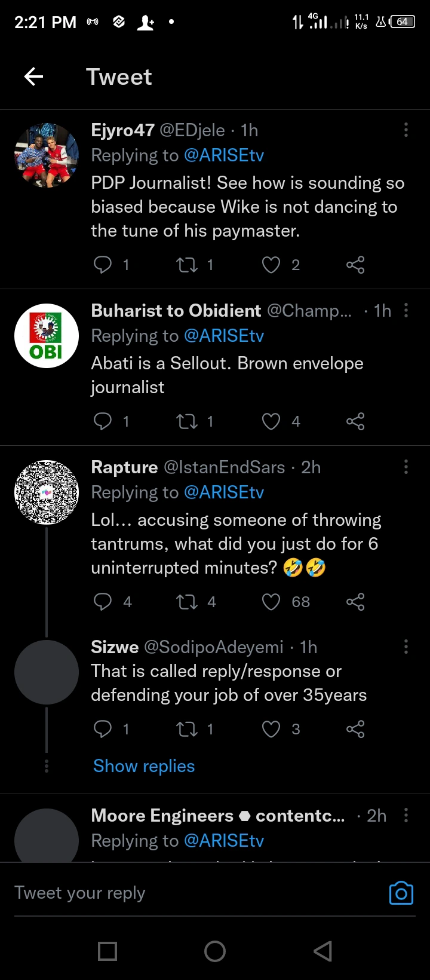The width and height of the screenshot is (430, 980).
Task: Open the Buharist to Obidient OBI avatar
Action: click(47, 336)
